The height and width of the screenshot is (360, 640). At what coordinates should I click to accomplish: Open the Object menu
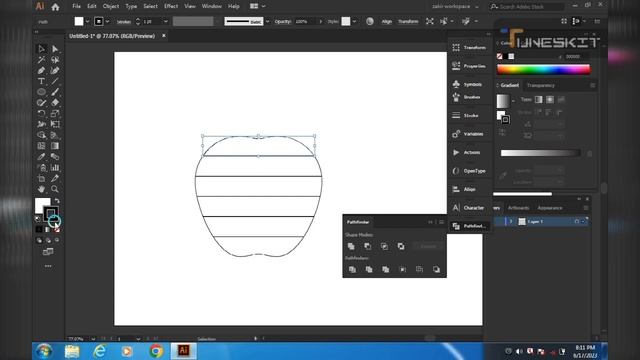[x=111, y=6]
